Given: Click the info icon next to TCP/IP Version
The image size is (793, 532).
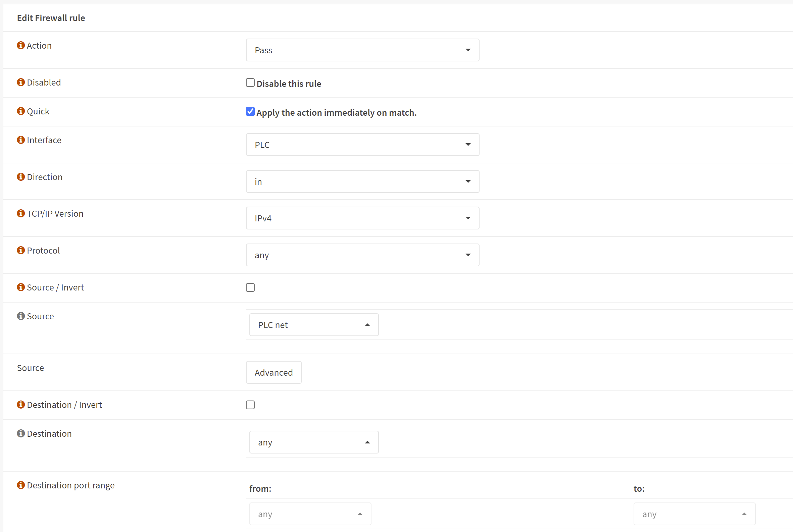Looking at the screenshot, I should point(21,213).
